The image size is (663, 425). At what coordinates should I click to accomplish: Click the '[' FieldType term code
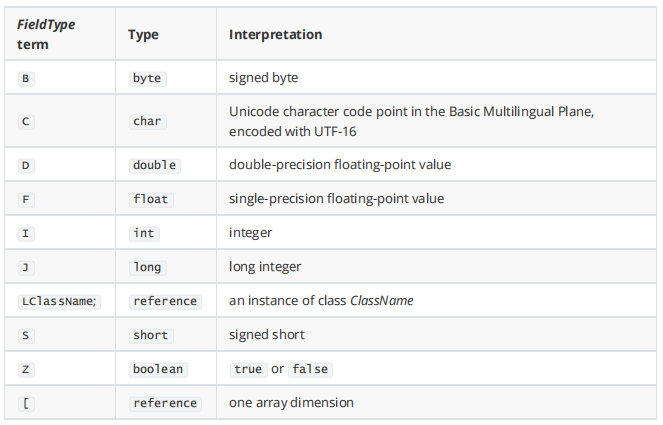[x=24, y=403]
